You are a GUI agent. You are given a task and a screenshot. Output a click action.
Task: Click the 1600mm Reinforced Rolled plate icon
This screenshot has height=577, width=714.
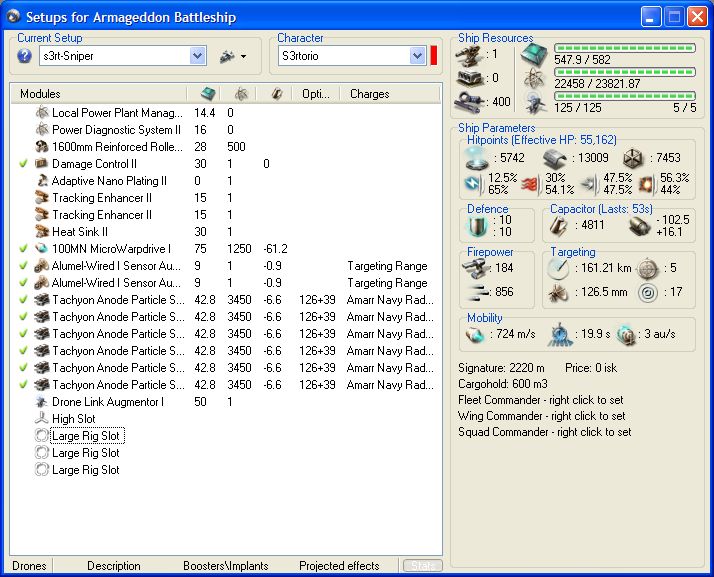point(42,147)
